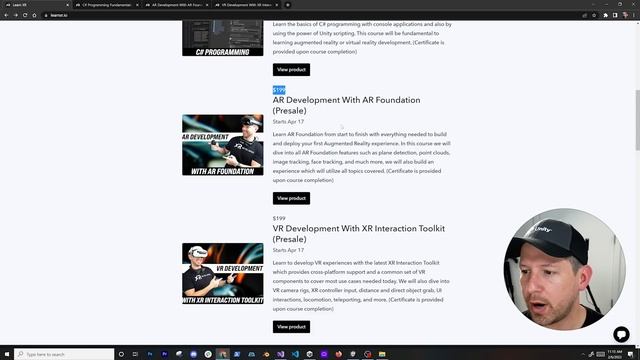Close the VR Development browser tab
640x360 pixels.
coord(277,5)
